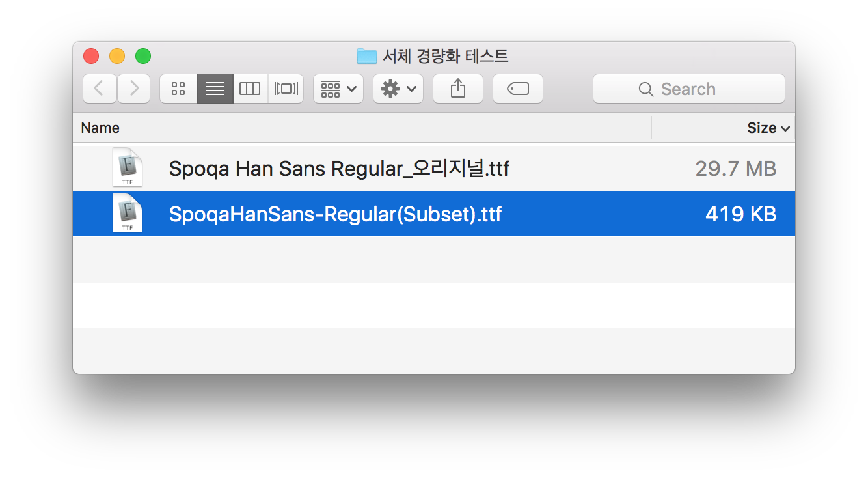Zoom the Finder window with green button
Image resolution: width=868 pixels, height=478 pixels.
tap(143, 56)
